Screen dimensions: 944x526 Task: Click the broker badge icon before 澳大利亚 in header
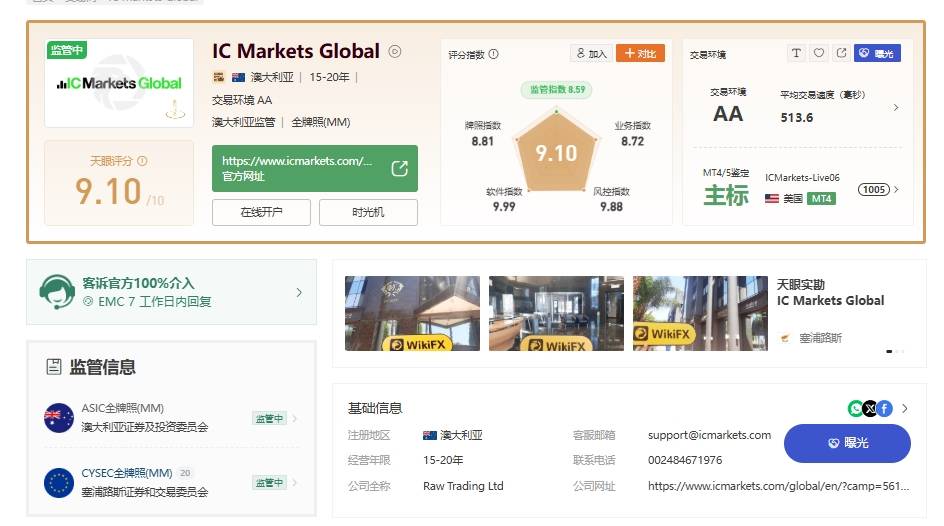(219, 77)
